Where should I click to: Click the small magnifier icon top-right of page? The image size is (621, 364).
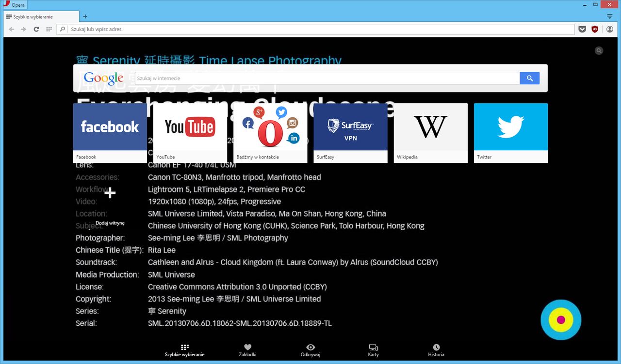tap(599, 50)
